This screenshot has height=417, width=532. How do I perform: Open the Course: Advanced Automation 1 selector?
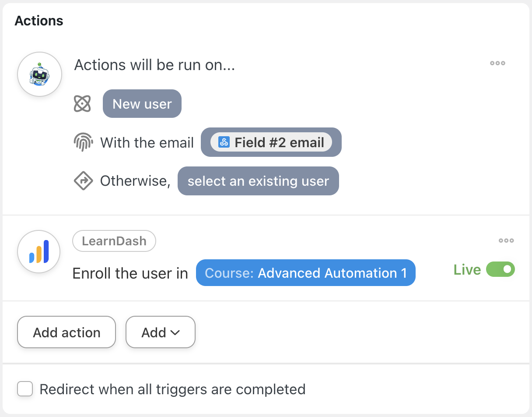pyautogui.click(x=305, y=273)
